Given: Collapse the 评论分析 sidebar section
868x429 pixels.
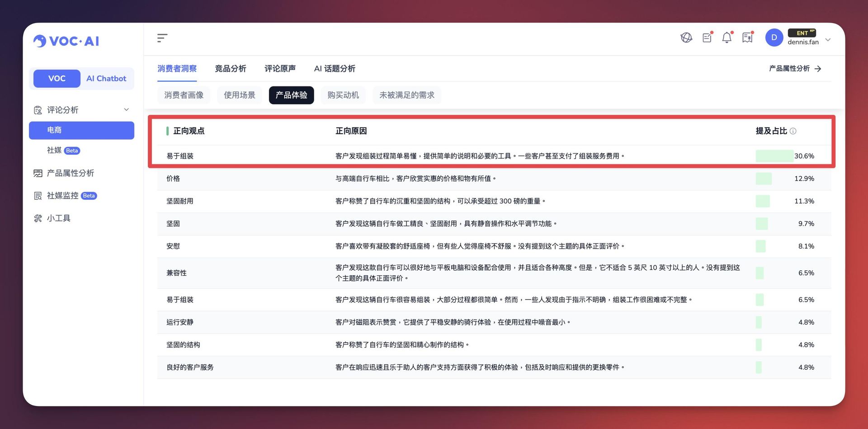Looking at the screenshot, I should (x=127, y=110).
